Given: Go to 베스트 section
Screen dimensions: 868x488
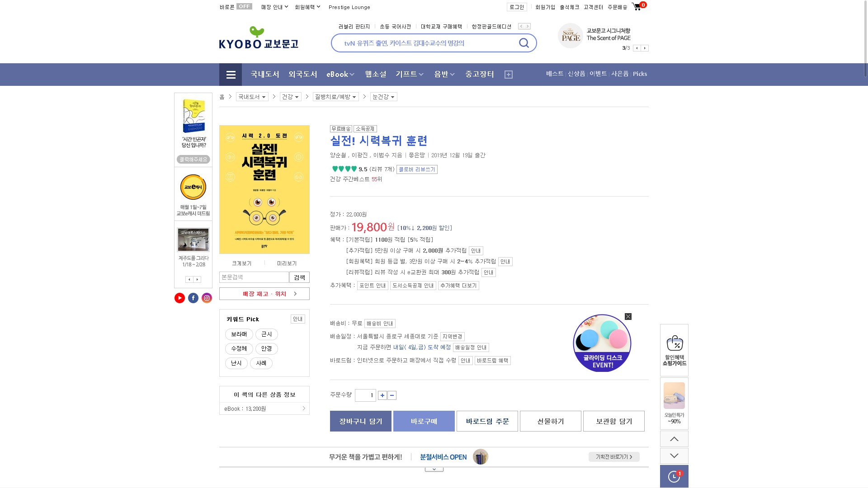Looking at the screenshot, I should (x=555, y=74).
